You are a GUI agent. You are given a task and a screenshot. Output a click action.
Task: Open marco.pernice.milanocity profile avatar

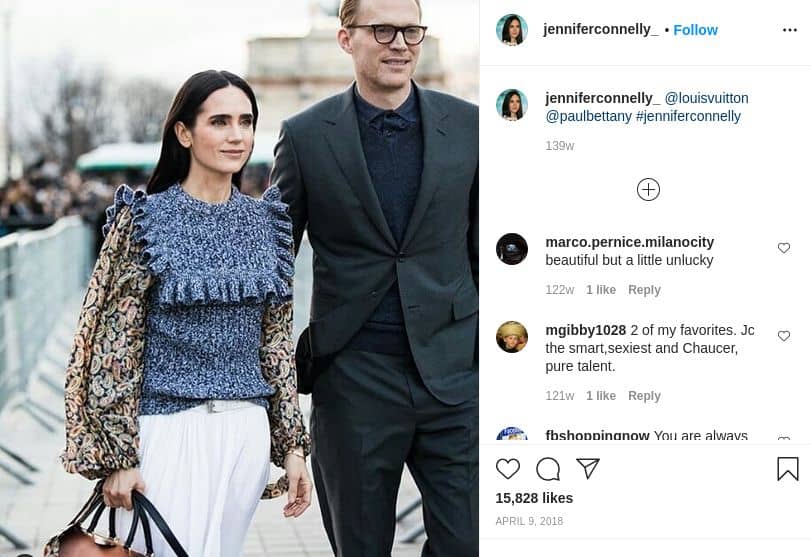[x=512, y=249]
